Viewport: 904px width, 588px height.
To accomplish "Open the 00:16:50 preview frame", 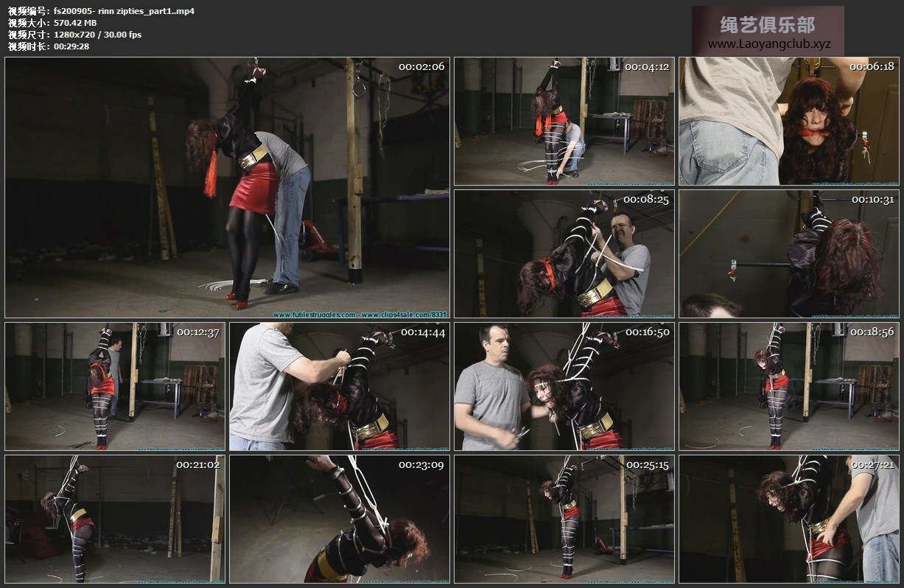I will (564, 386).
